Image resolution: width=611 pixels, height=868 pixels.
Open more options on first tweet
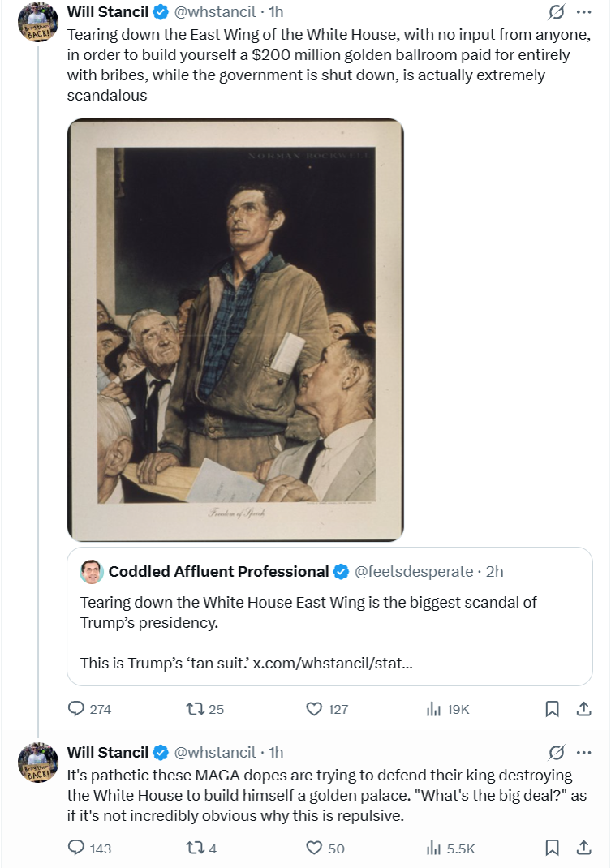[x=583, y=12]
